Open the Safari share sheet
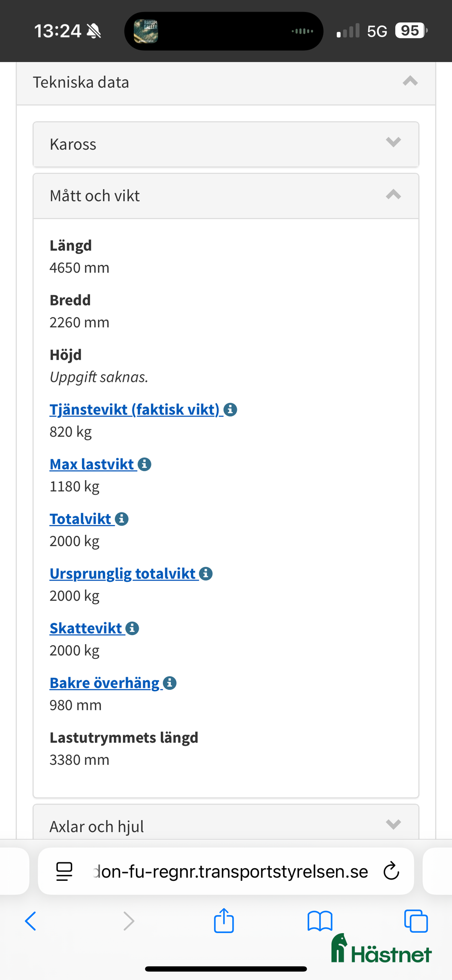The image size is (452, 980). tap(224, 921)
